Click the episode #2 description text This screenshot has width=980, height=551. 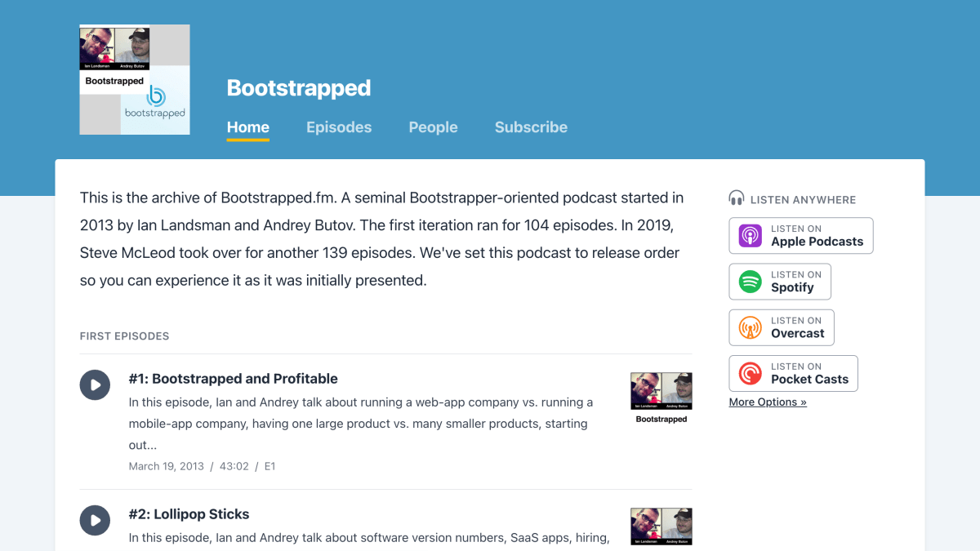pyautogui.click(x=369, y=537)
